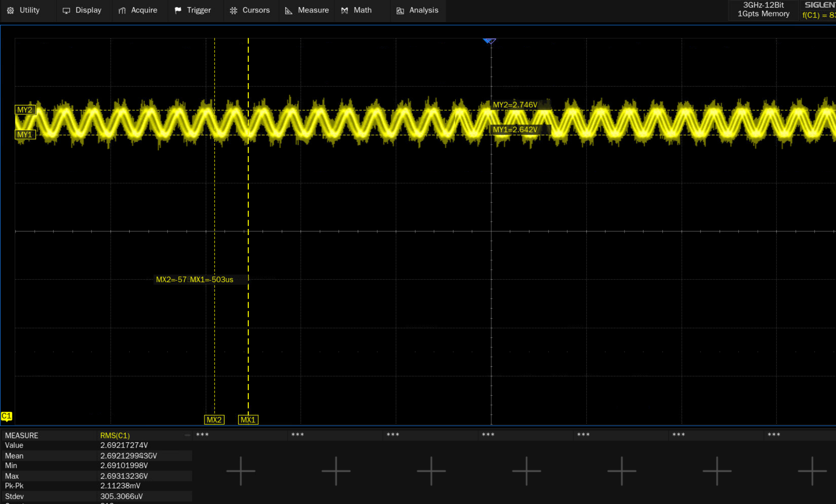Screen dimensions: 836x504
Task: Select the MY2 cursor tag
Action: pyautogui.click(x=25, y=110)
